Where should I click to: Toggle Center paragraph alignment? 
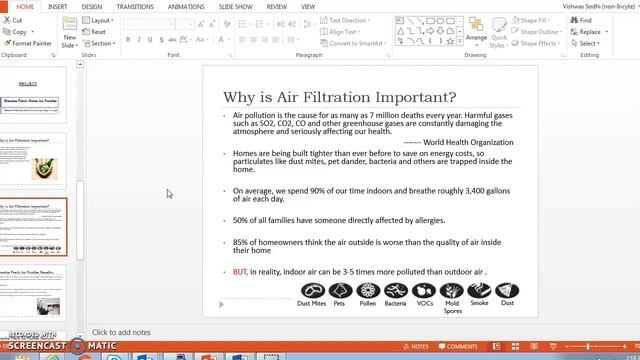(x=253, y=40)
